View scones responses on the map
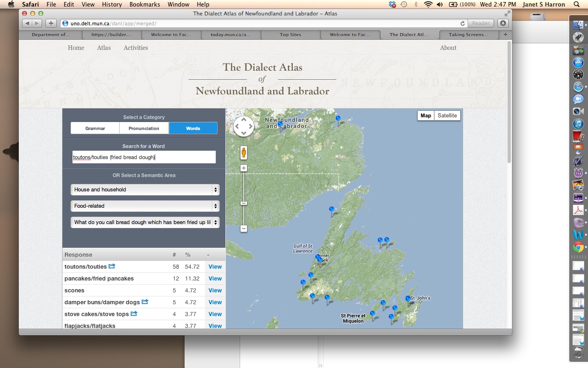This screenshot has width=588, height=368. [x=215, y=290]
